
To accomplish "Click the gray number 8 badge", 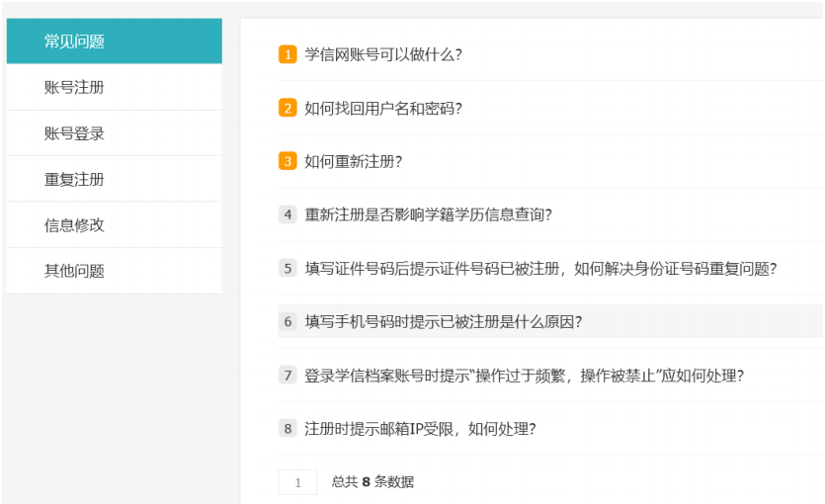I will pos(288,429).
